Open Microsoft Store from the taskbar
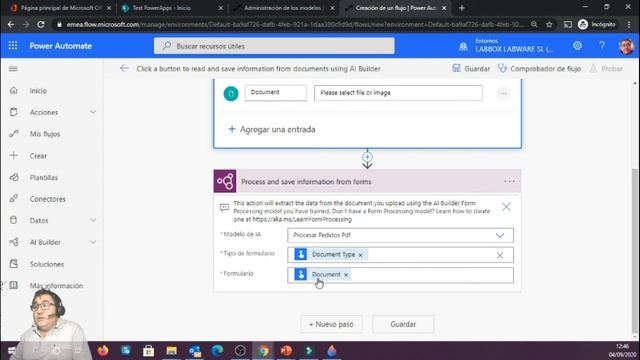The width and height of the screenshot is (640, 360). click(x=148, y=351)
